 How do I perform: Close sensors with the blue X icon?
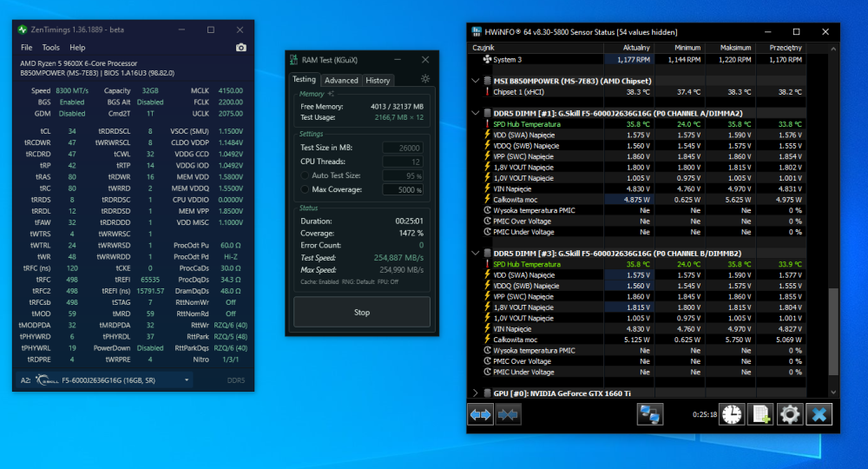click(x=819, y=414)
